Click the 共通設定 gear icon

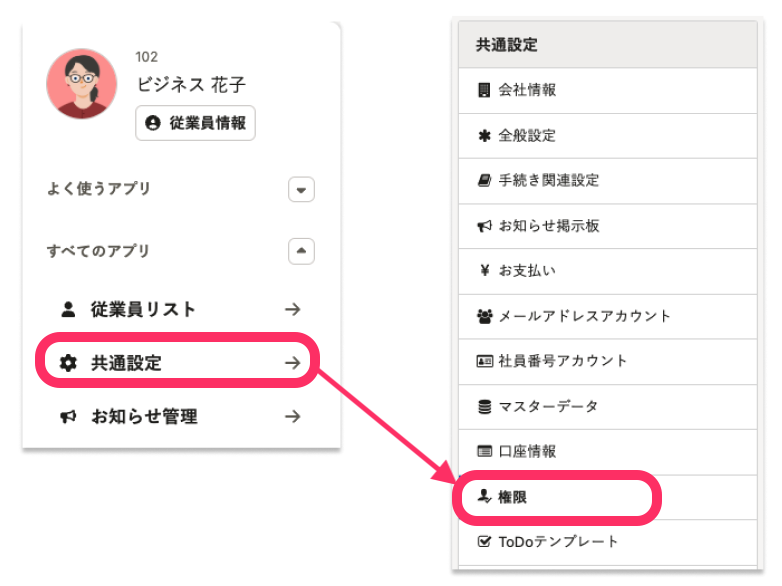coord(68,363)
